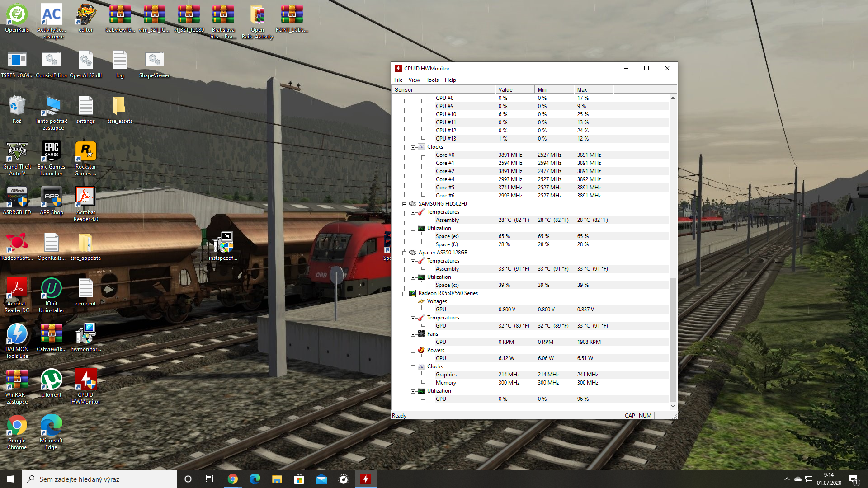The height and width of the screenshot is (488, 868).
Task: Collapse the SAMSUNG HD502HJ tree node
Action: (405, 204)
